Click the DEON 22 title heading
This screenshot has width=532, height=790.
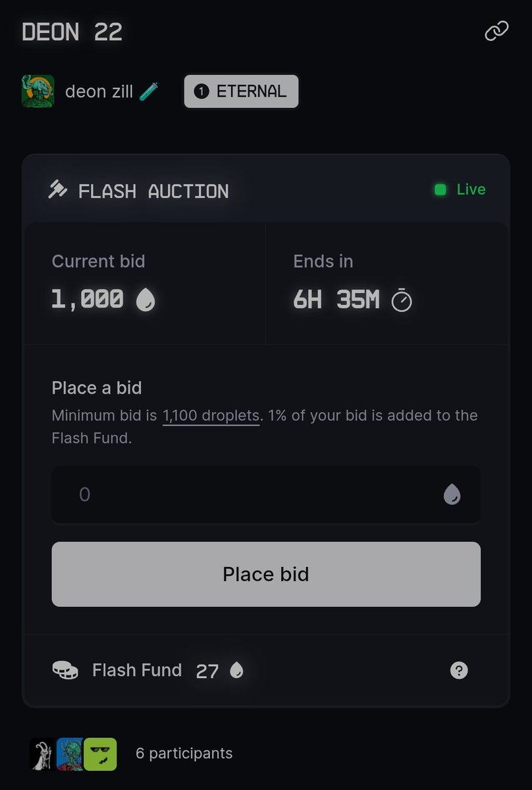[72, 32]
